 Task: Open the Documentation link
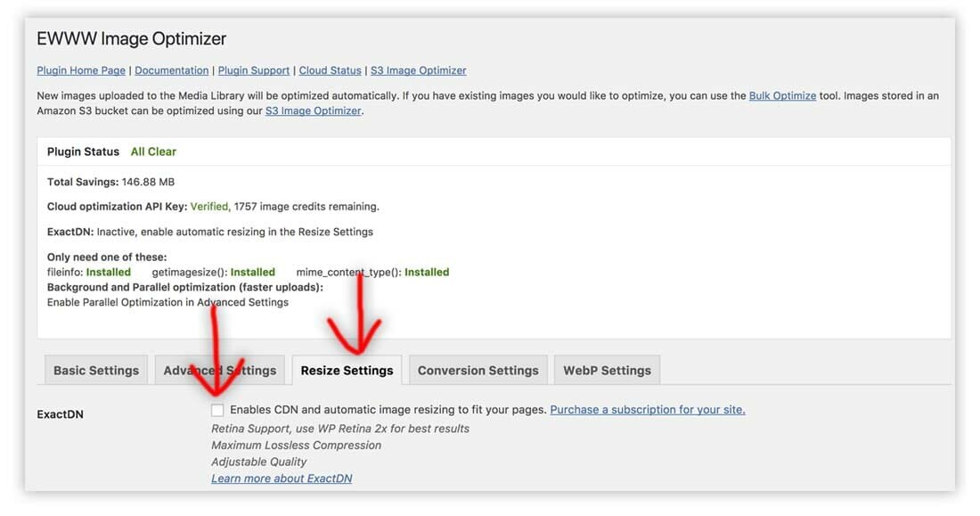(171, 70)
